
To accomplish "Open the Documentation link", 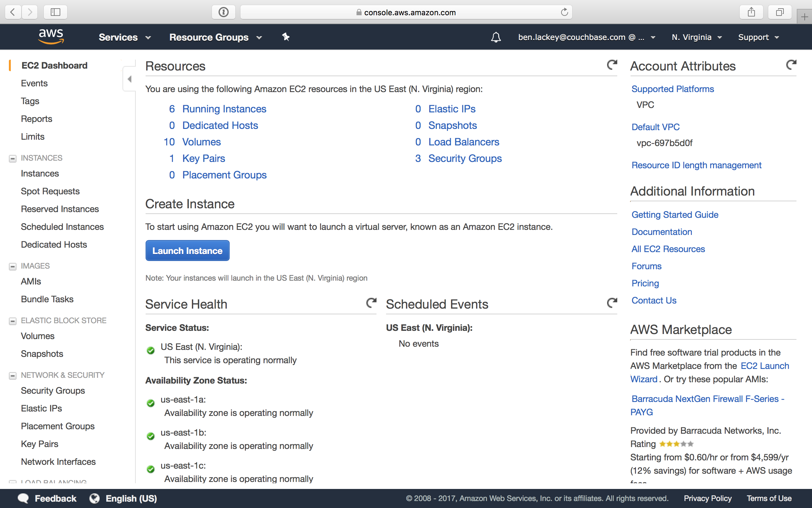I will pos(662,232).
